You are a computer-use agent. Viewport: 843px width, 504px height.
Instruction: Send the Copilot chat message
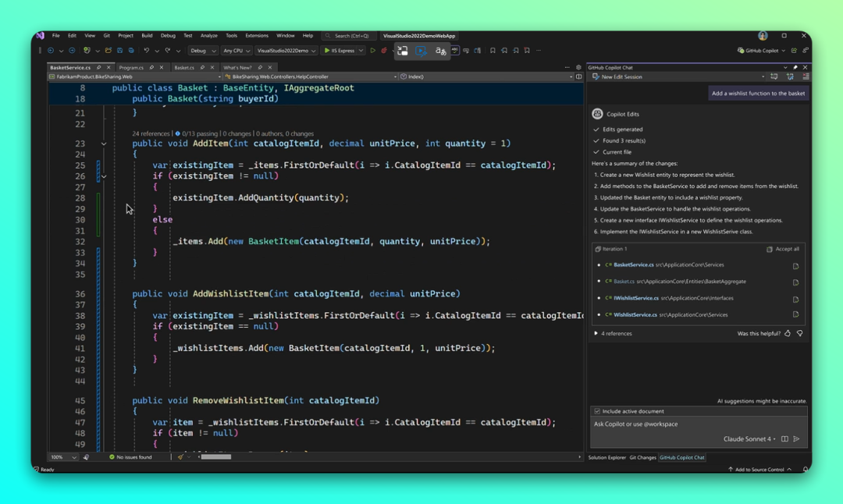[796, 439]
